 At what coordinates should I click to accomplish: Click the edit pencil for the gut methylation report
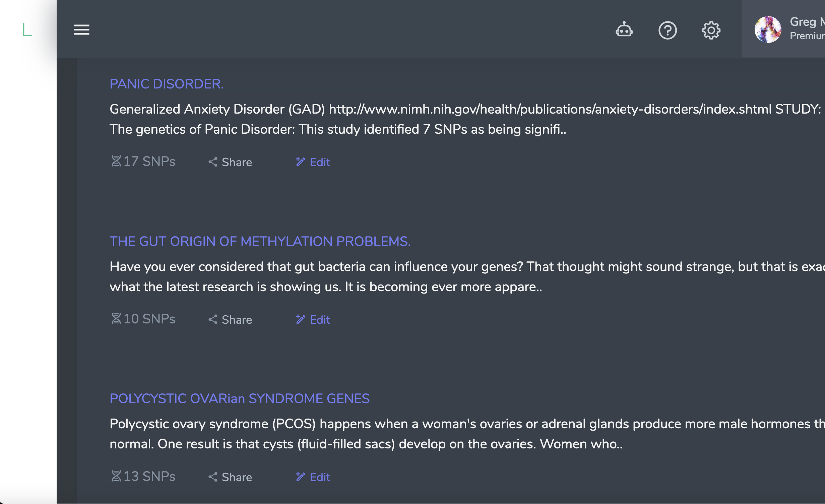click(300, 319)
